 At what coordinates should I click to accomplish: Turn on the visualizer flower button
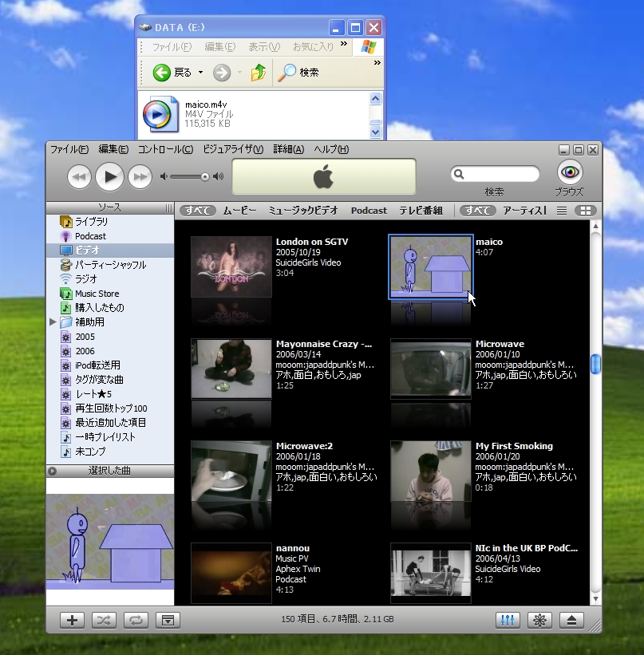tap(539, 621)
